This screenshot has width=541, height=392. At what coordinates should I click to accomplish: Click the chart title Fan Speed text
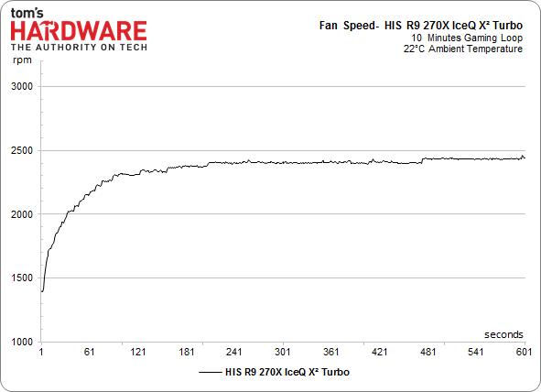tap(420, 26)
